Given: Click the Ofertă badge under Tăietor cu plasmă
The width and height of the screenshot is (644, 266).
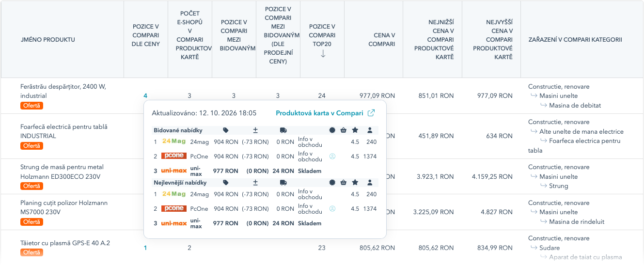Looking at the screenshot, I should pos(32,252).
